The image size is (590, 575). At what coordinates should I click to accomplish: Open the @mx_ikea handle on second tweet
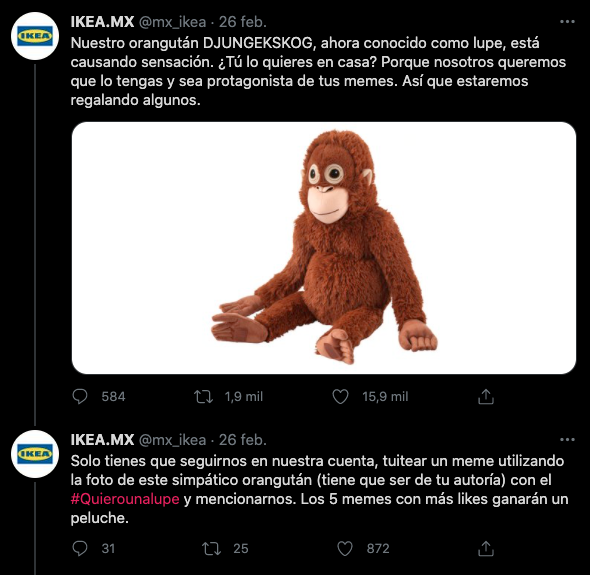point(173,440)
